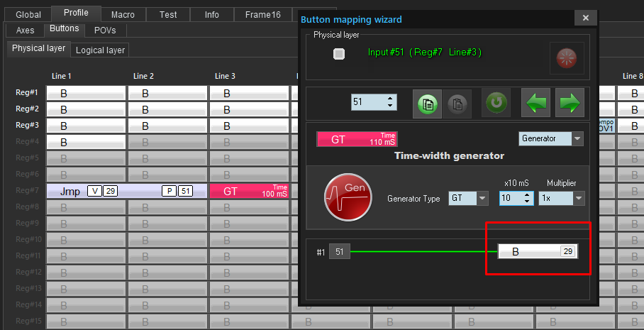This screenshot has height=330, width=644.
Task: Click the red input detect icon
Action: pos(567,58)
